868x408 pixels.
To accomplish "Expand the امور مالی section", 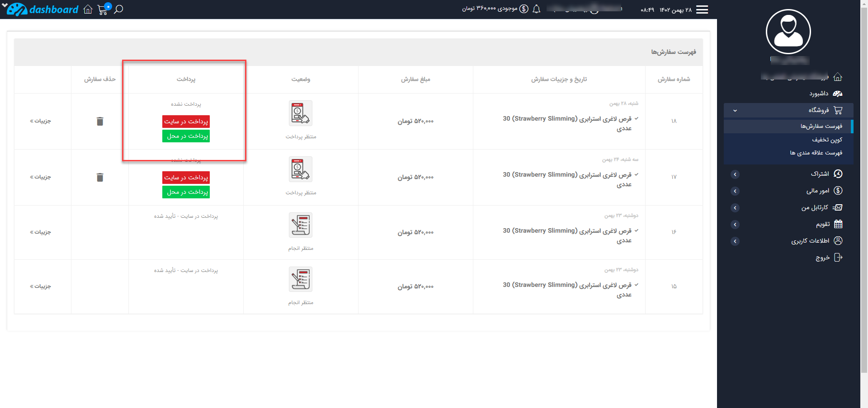I will (736, 191).
